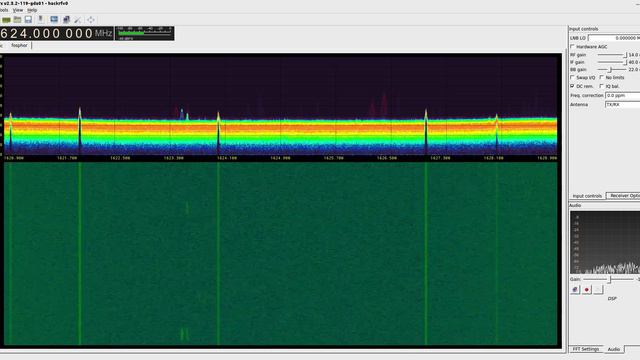Screen dimensions: 640x360
Task: Click the remote control monitor icon
Action: tap(54, 20)
